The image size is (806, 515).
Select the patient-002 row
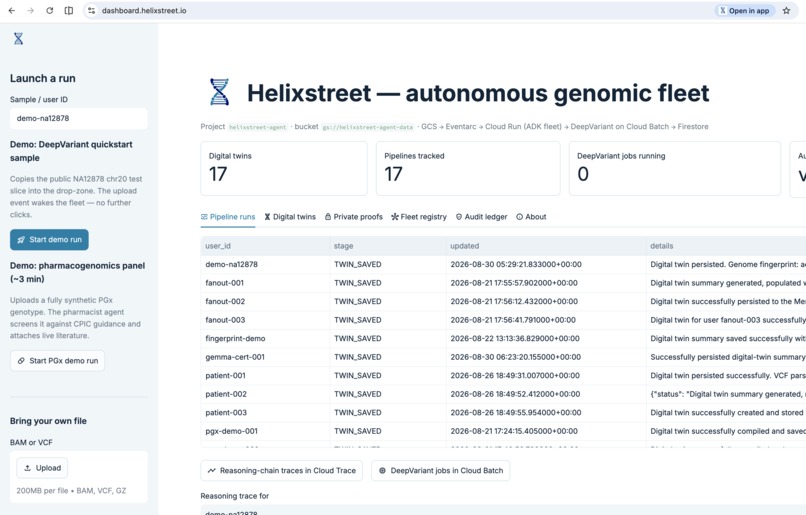(x=503, y=394)
